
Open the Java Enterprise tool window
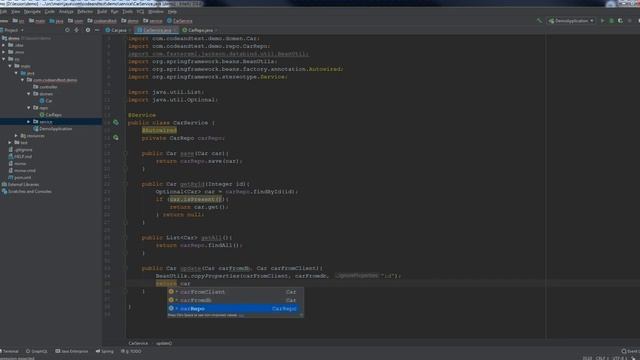coord(72,351)
